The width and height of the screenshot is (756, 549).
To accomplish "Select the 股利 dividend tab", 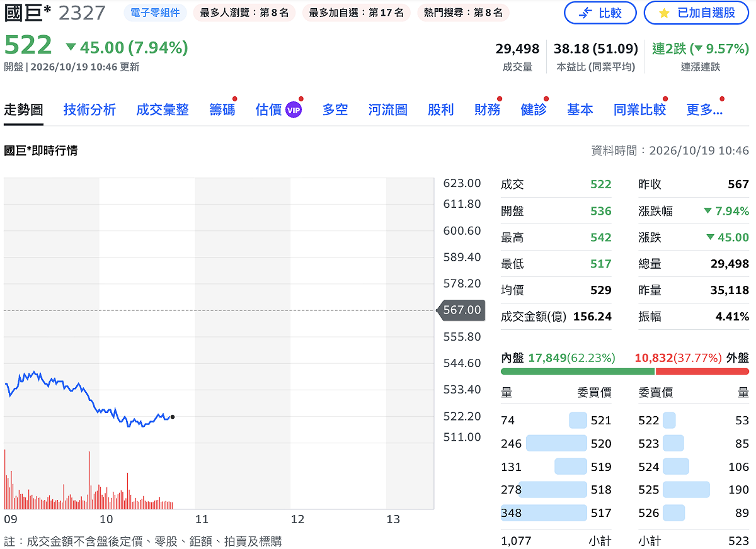I will (440, 110).
